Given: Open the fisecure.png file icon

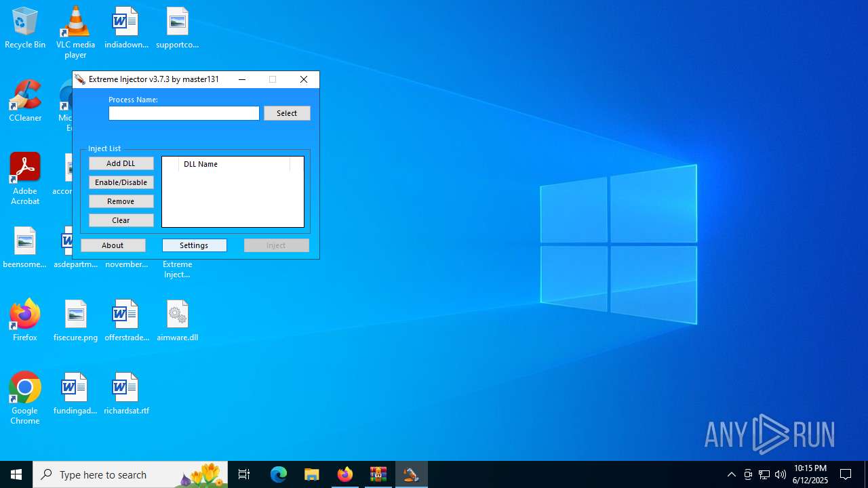Looking at the screenshot, I should point(75,320).
